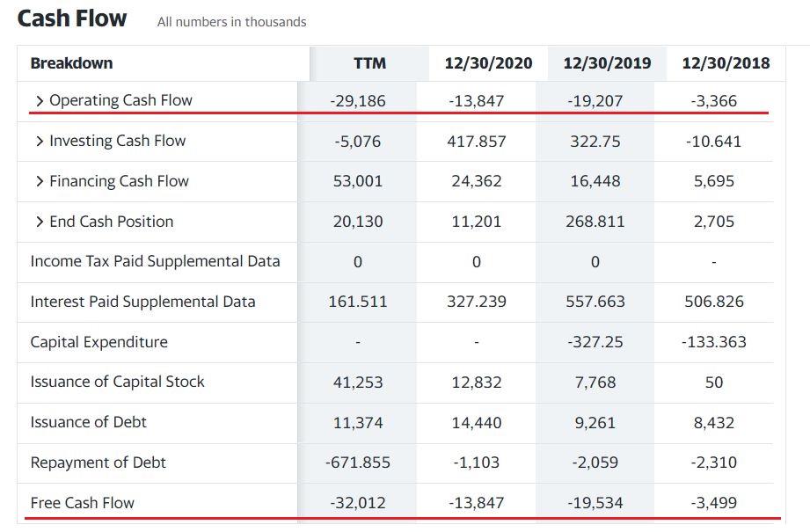Viewport: 810px width, 532px height.
Task: Select investing cash flow value 417.857
Action: tap(477, 141)
